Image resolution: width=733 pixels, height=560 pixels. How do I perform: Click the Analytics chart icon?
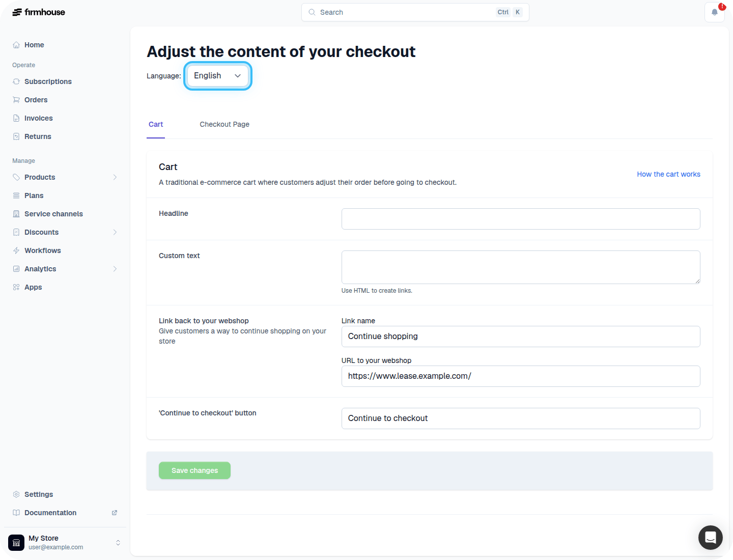[16, 269]
